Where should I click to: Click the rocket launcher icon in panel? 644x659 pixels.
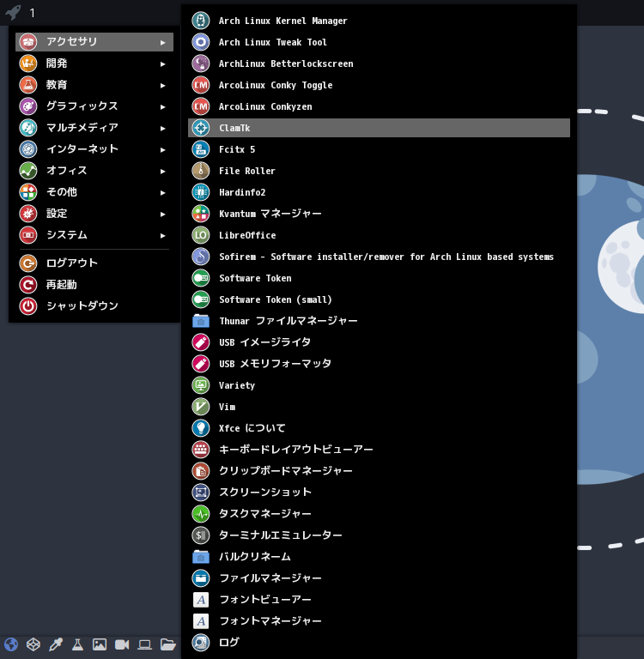13,12
